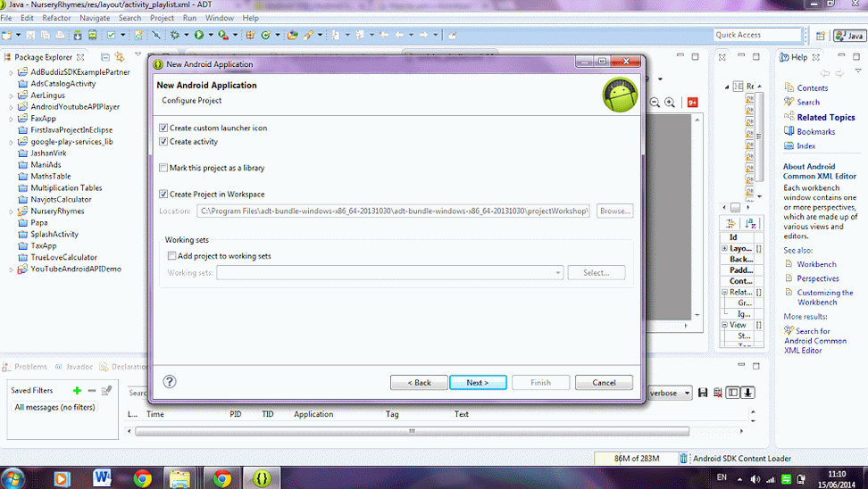The image size is (868, 489).
Task: Switch to the Problems tab
Action: 25,367
